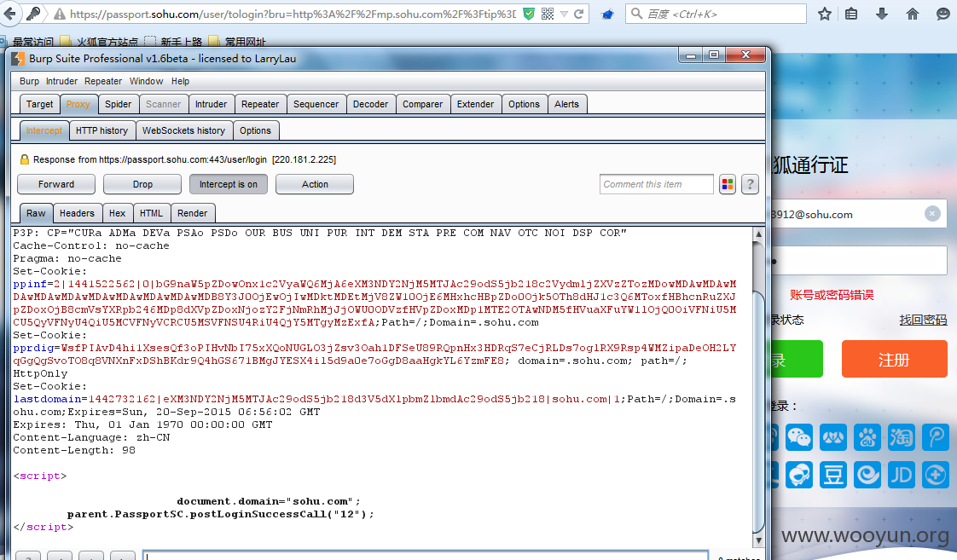Open the Scanner tab
This screenshot has height=560, width=957.
tap(163, 104)
